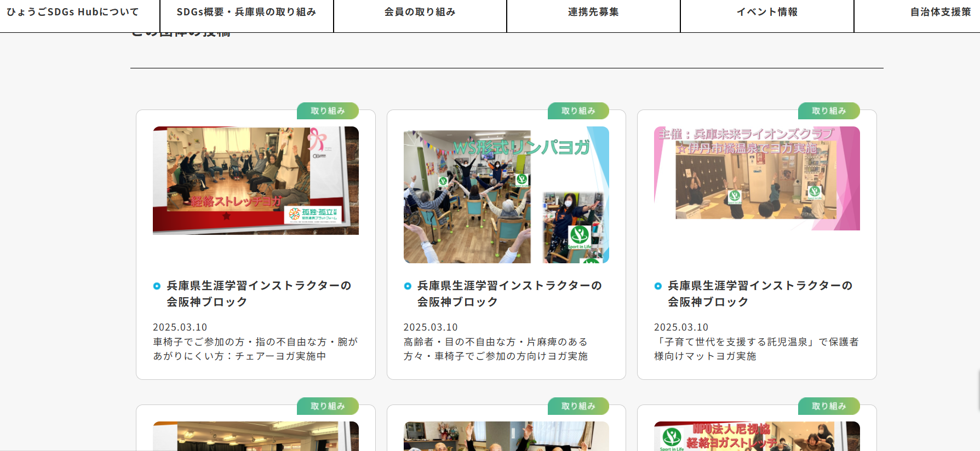
Task: Click 取り組み tag on ライオンズクラブ card
Action: click(828, 111)
